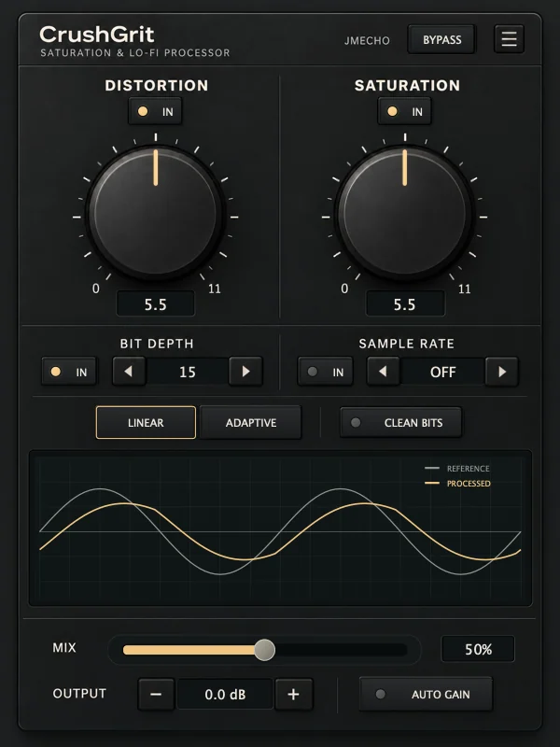Click the Saturation knob
Image resolution: width=560 pixels, height=747 pixels.
[404, 213]
